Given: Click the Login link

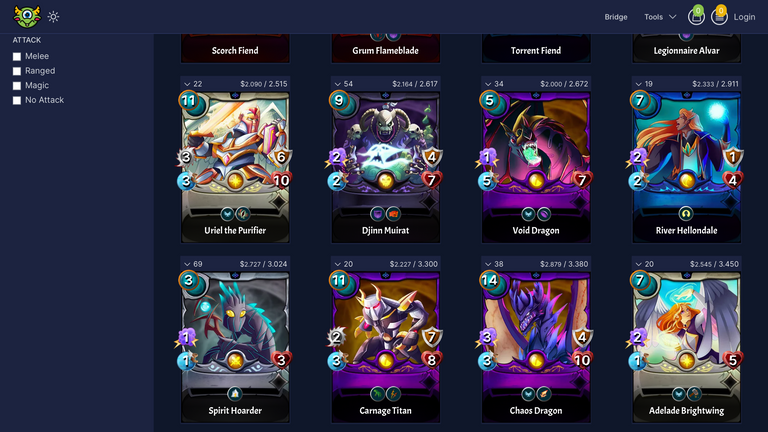Looking at the screenshot, I should (744, 17).
